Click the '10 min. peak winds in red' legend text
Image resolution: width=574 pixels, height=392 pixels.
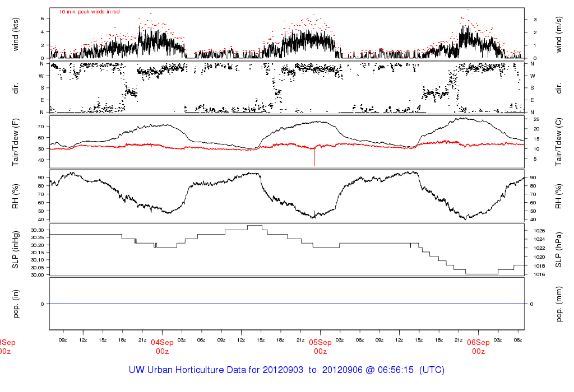(x=89, y=11)
